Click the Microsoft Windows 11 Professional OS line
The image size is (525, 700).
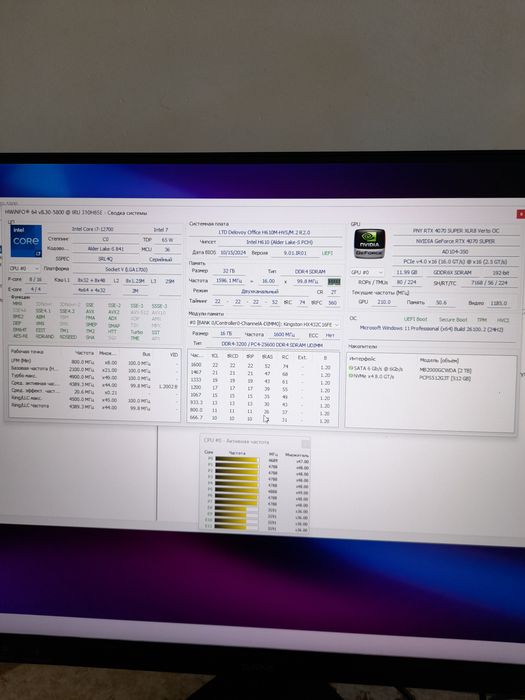pos(431,329)
